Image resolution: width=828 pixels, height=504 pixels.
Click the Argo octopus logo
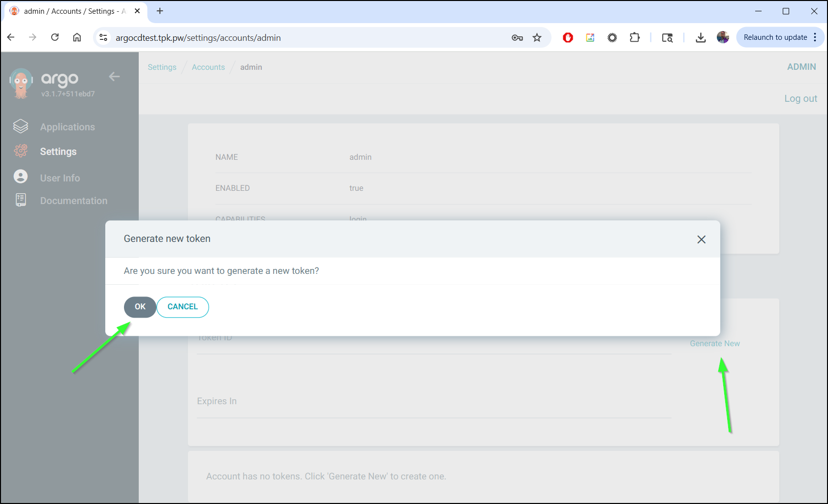pyautogui.click(x=21, y=84)
